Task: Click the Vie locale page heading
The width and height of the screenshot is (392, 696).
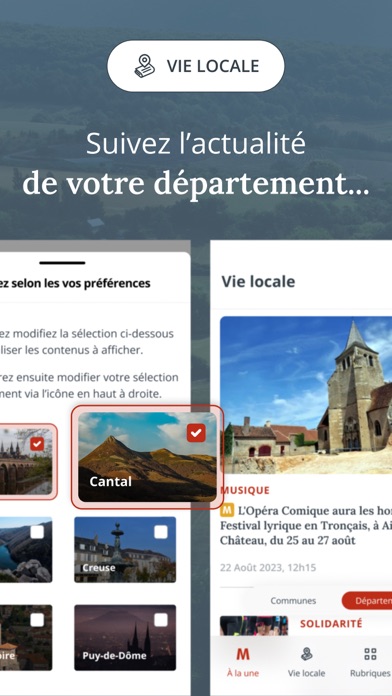Action: 258,281
